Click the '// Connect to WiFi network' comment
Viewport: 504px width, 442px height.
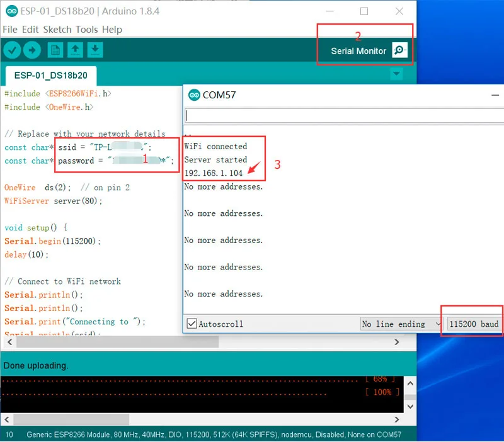coord(62,281)
